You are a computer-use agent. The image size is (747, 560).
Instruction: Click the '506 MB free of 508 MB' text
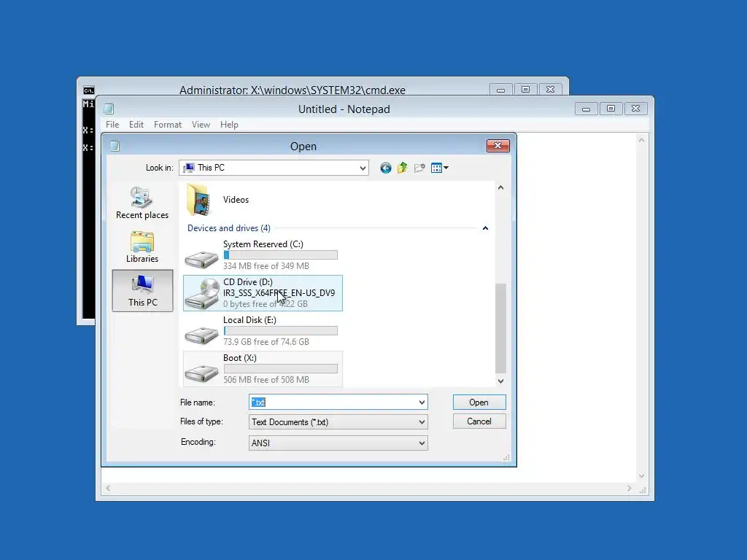click(266, 379)
